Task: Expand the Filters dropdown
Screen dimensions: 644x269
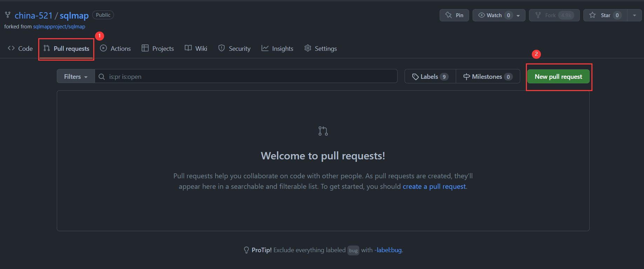Action: coord(76,76)
